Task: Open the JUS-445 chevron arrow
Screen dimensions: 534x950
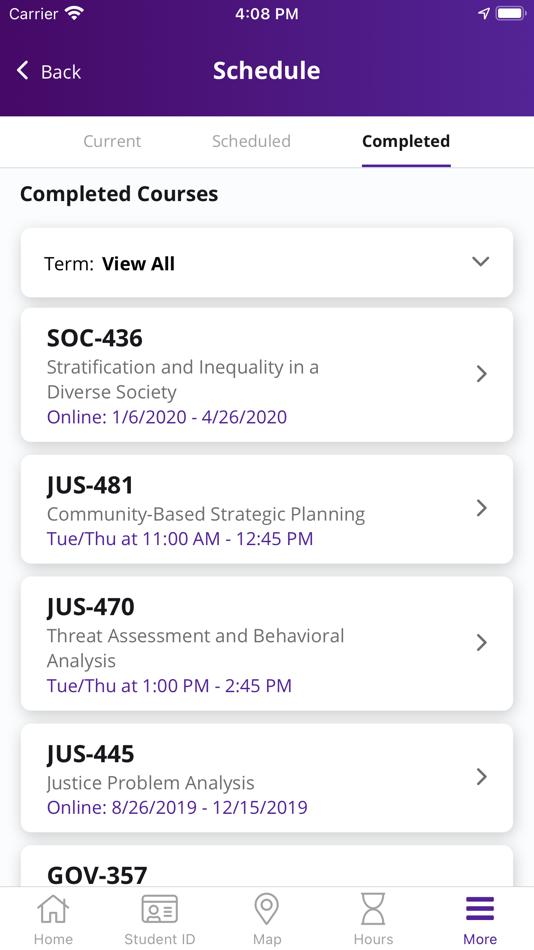Action: pos(482,777)
